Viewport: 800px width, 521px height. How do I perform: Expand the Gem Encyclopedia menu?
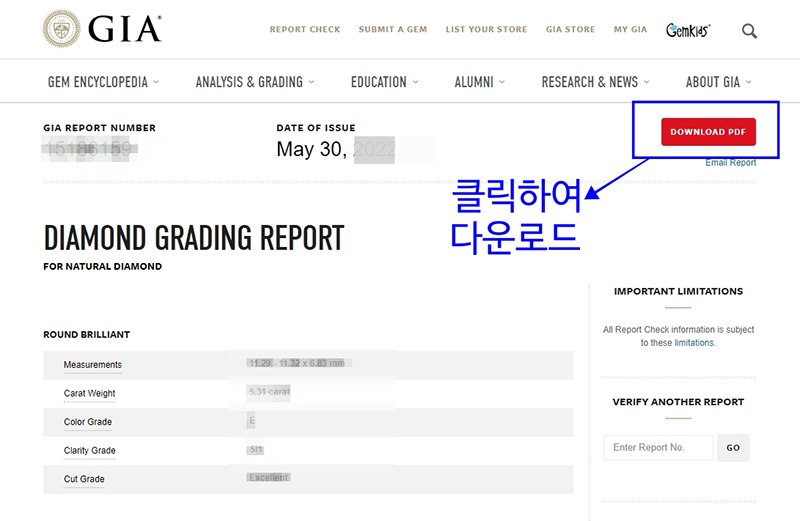[103, 82]
